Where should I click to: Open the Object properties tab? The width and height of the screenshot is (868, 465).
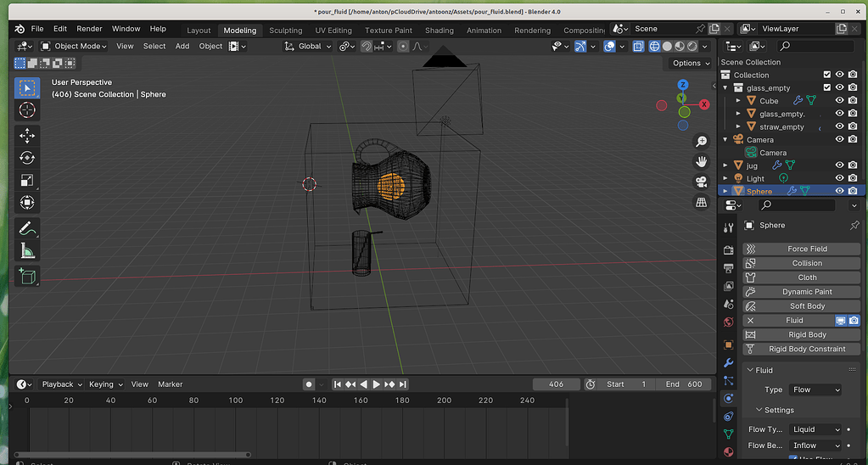(x=729, y=345)
